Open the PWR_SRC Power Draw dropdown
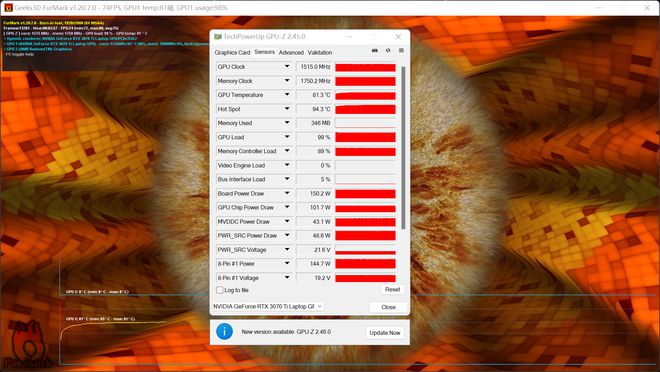This screenshot has width=660, height=372. pos(287,235)
